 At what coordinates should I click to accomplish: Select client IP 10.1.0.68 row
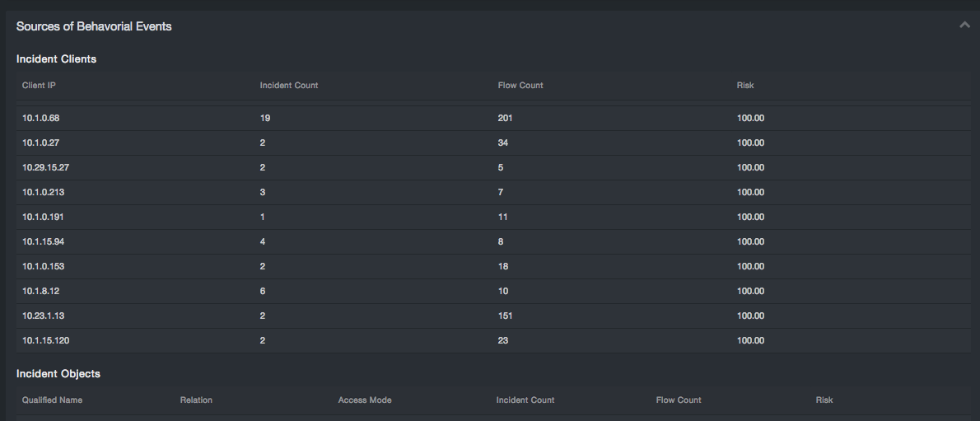click(x=41, y=119)
